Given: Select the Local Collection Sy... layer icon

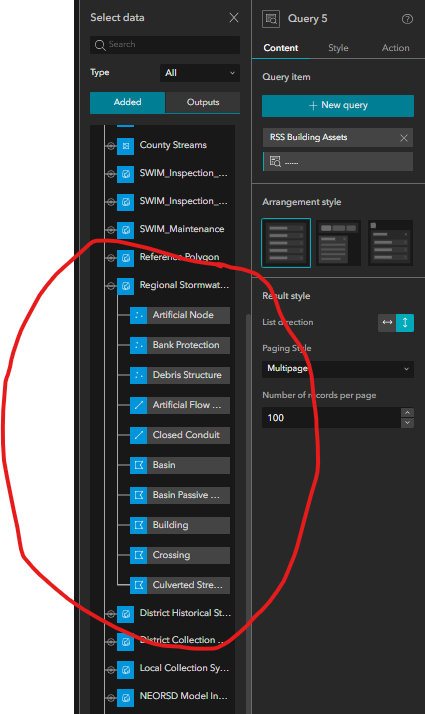Looking at the screenshot, I should point(126,670).
